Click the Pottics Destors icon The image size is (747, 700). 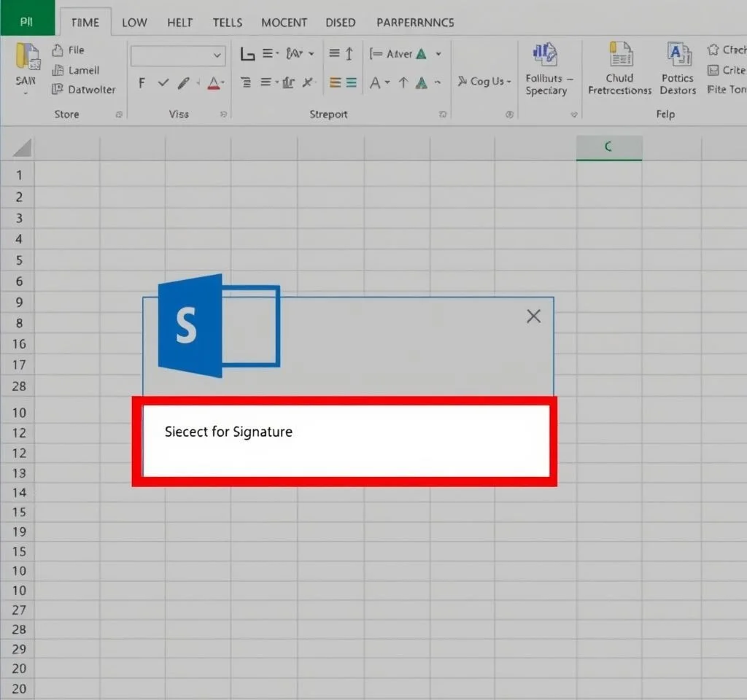point(679,54)
